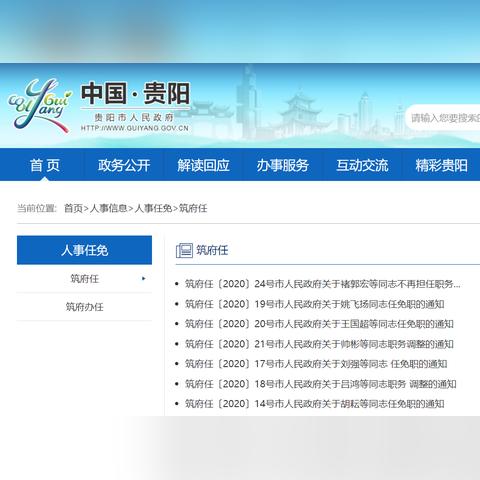Viewport: 480px width, 480px height.
Task: Select 办事服务 in navigation bar
Action: pyautogui.click(x=282, y=165)
